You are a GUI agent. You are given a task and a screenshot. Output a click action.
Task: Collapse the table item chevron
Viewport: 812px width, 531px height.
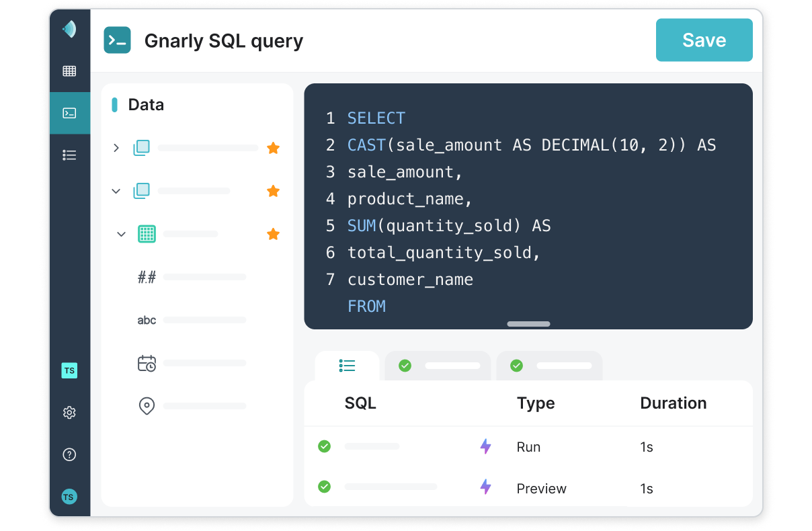(122, 234)
